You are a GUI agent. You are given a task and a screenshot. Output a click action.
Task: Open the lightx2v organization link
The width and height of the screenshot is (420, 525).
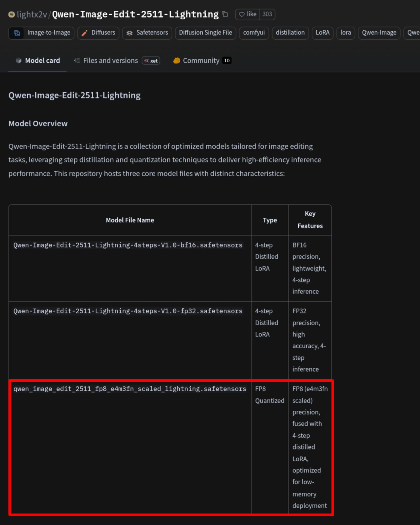pos(32,14)
